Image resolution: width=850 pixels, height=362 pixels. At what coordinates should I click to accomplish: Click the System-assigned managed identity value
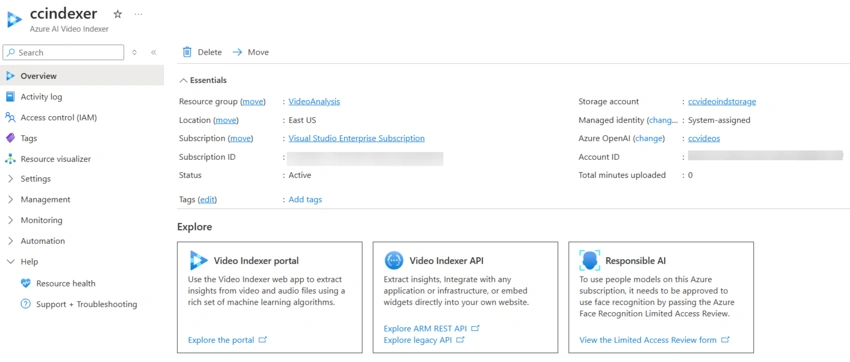point(719,120)
